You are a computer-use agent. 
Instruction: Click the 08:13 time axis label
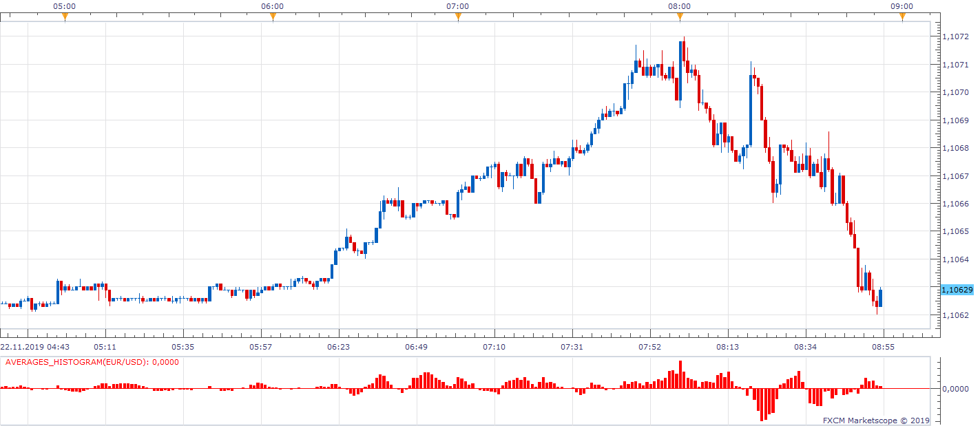(x=728, y=347)
